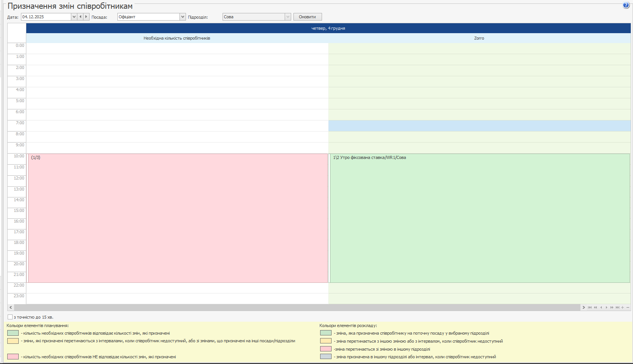Enable the 'з точністю до 15 хв.' checkbox
The image size is (633, 364).
point(10,317)
